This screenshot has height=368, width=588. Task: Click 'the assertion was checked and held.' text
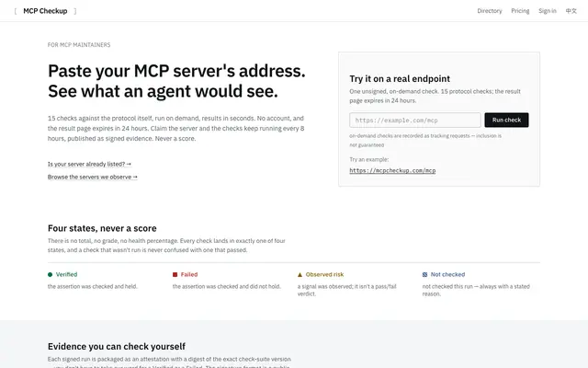coord(93,286)
